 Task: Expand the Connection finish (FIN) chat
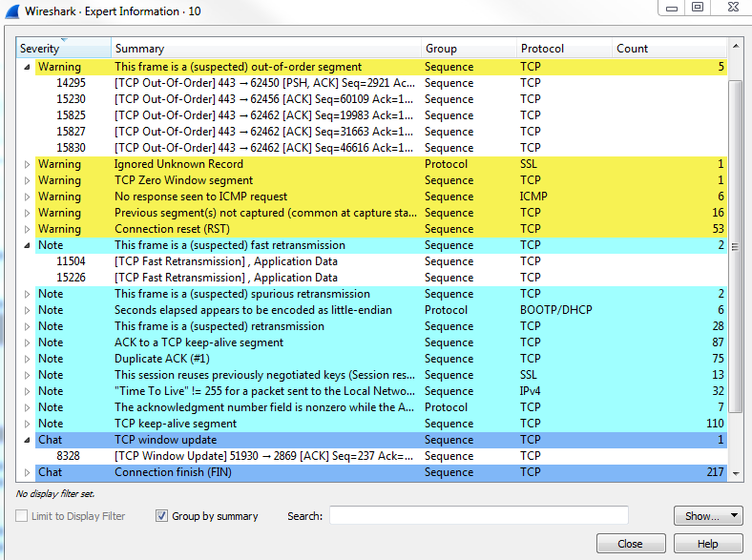coord(27,472)
